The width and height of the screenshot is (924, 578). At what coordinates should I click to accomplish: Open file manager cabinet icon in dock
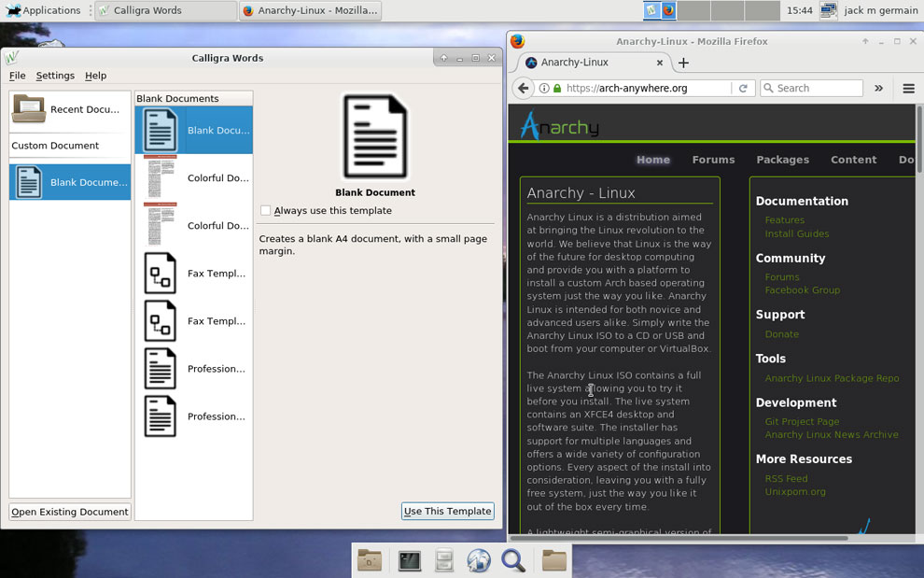pyautogui.click(x=443, y=560)
